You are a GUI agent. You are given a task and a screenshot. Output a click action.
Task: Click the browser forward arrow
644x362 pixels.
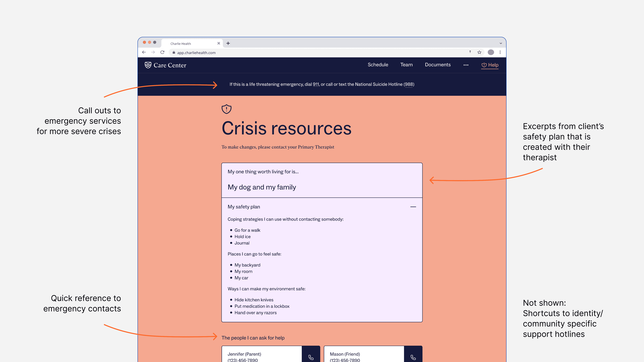point(153,52)
